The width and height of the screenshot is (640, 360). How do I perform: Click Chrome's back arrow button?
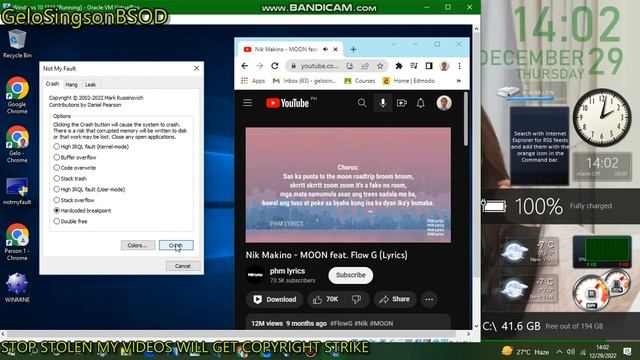[244, 66]
